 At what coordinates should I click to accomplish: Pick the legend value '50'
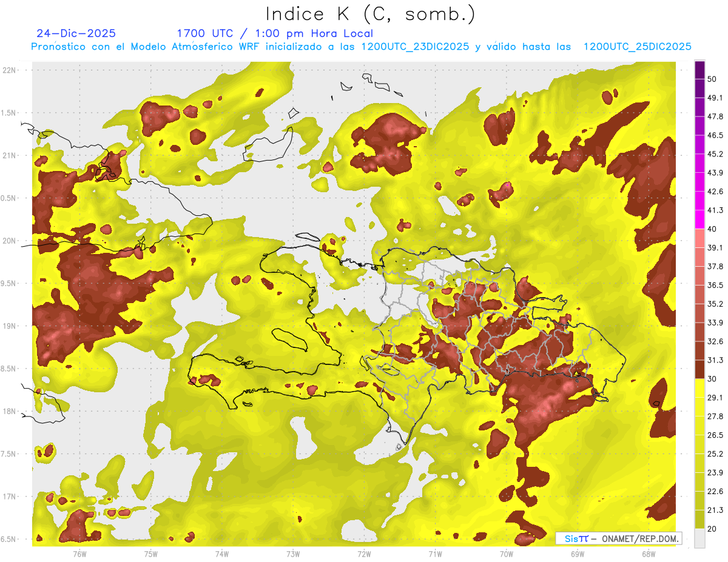pos(713,79)
